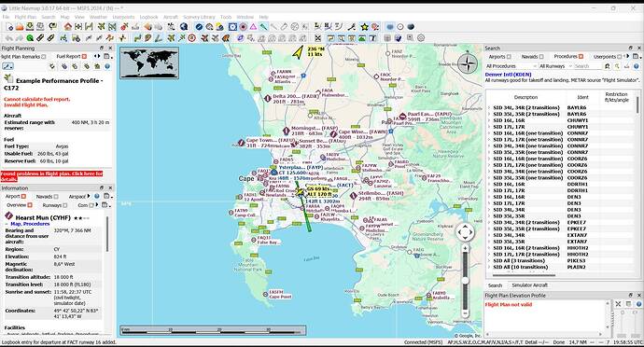Image resolution: width=644 pixels, height=347 pixels.
Task: Click the wrench edit icon in Flight Planning
Action: pos(7,66)
